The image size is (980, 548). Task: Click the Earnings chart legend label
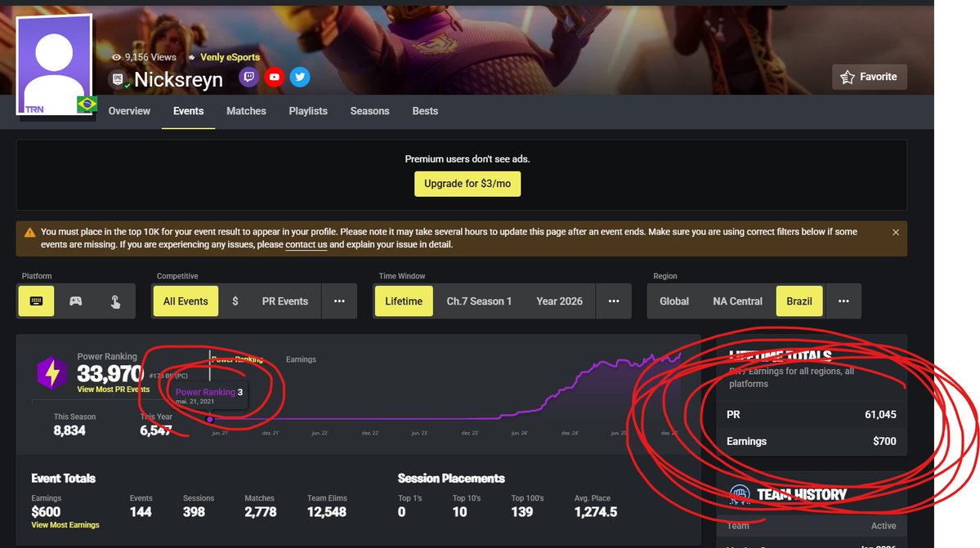tap(301, 359)
